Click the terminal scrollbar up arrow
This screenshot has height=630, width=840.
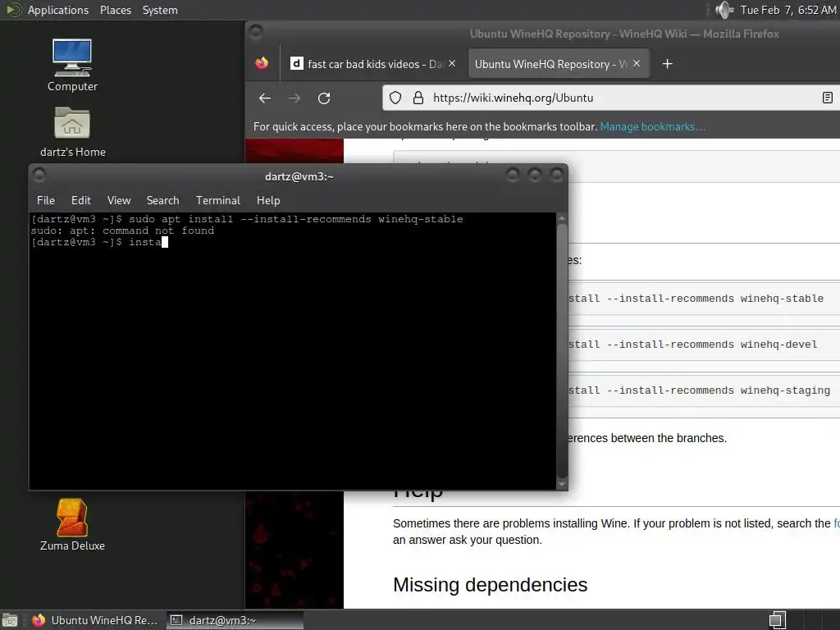click(562, 218)
